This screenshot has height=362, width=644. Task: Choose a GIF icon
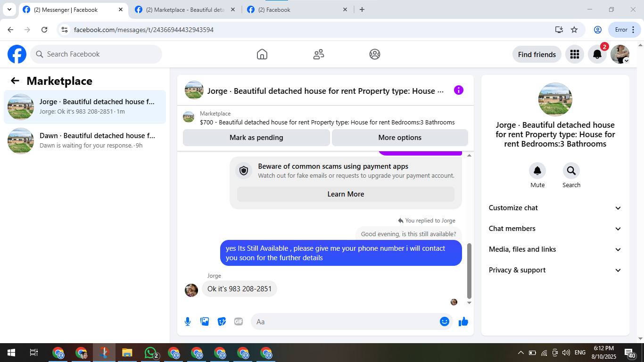click(x=239, y=321)
